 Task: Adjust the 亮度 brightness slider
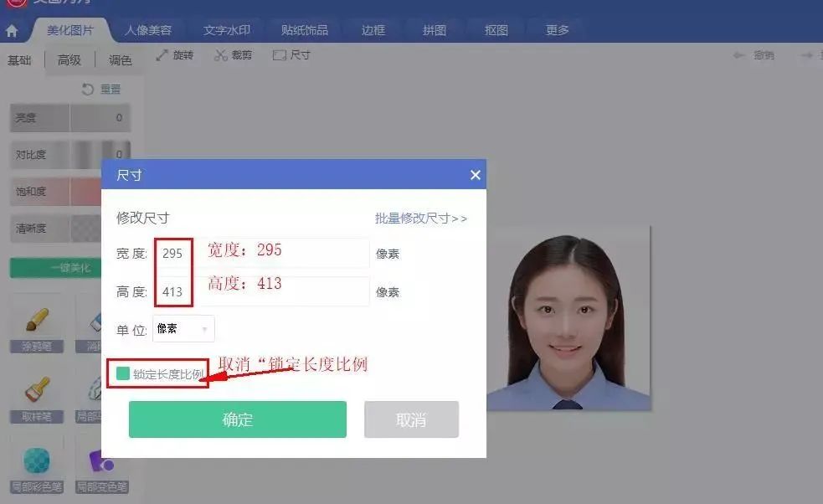pos(69,117)
